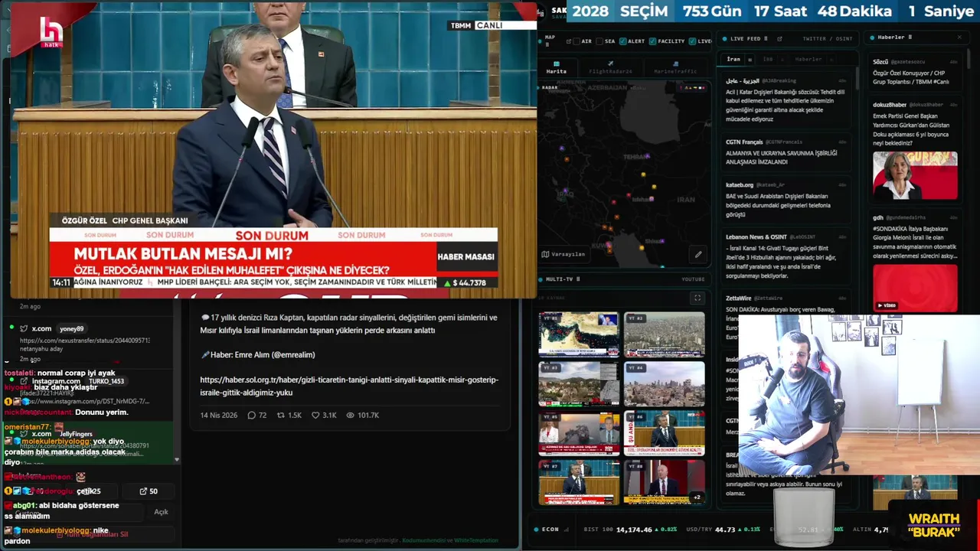
Task: Click the link list scroll-down arrow
Action: (177, 460)
